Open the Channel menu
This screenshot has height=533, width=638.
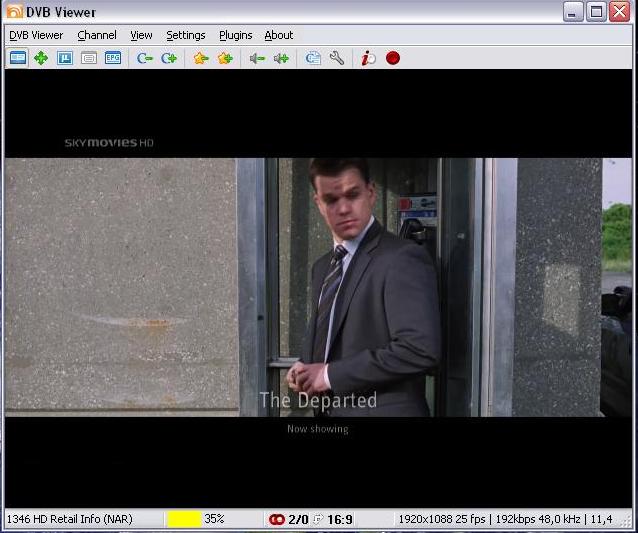[97, 35]
